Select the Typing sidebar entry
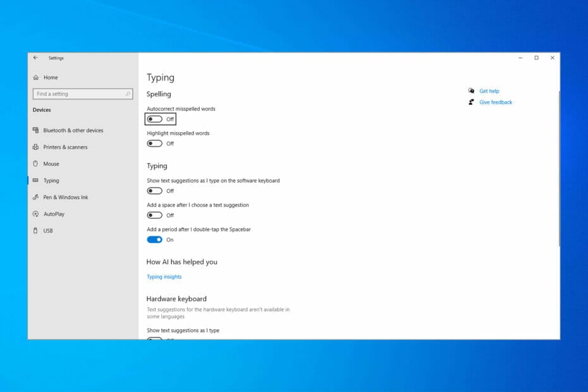Viewport: 588px width, 392px height. (53, 180)
